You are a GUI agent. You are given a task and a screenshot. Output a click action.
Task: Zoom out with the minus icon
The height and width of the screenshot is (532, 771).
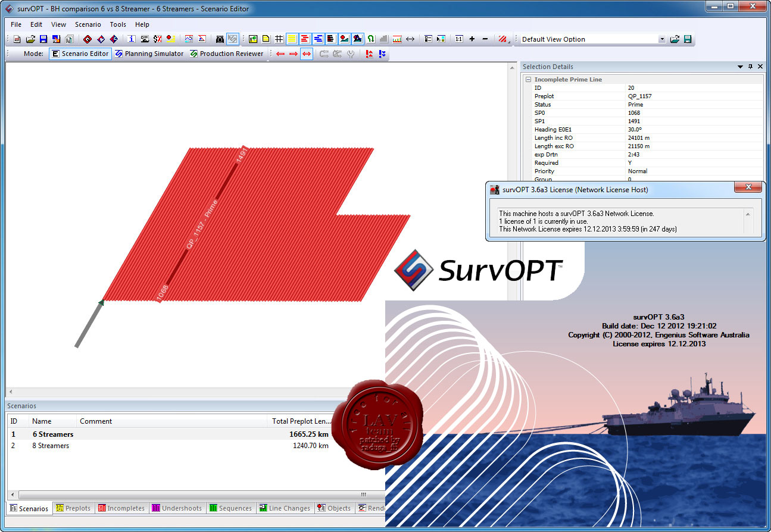pos(485,39)
